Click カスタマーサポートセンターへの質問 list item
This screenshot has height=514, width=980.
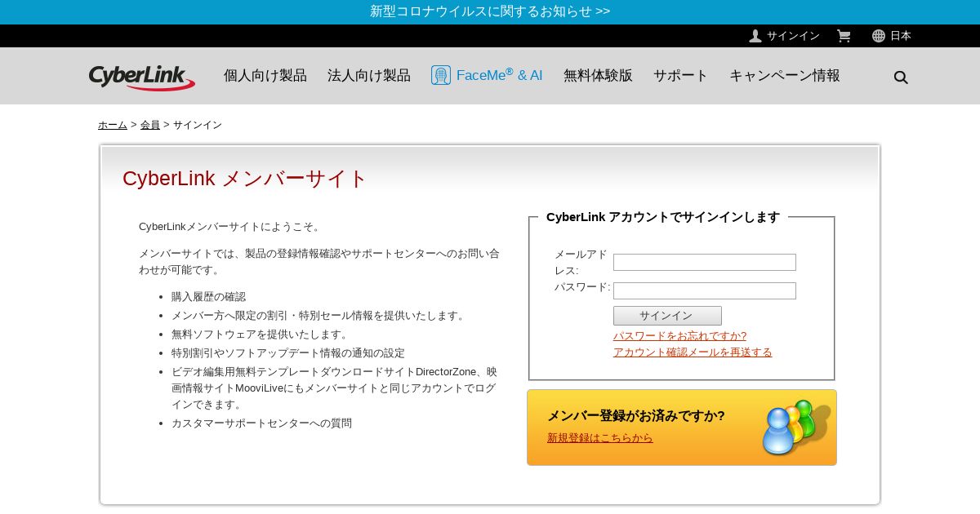261,423
